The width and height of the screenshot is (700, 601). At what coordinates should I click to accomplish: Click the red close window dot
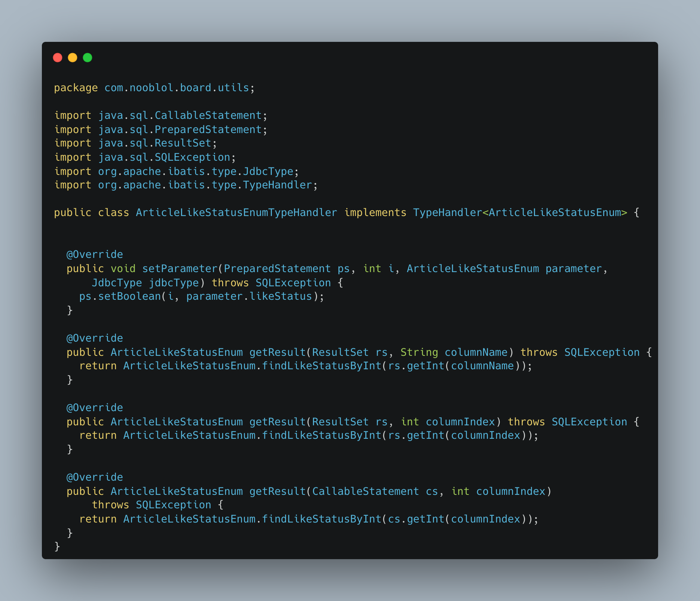coord(58,58)
